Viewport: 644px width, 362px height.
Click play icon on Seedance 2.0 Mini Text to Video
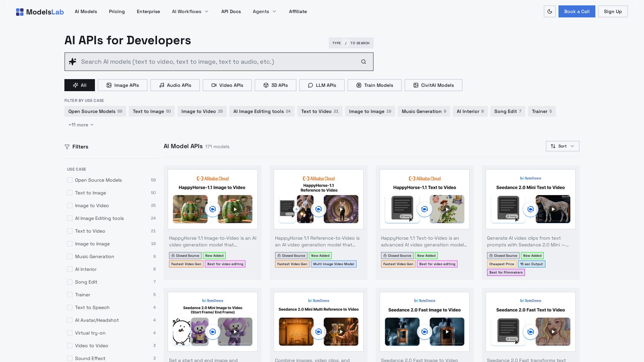(553, 209)
